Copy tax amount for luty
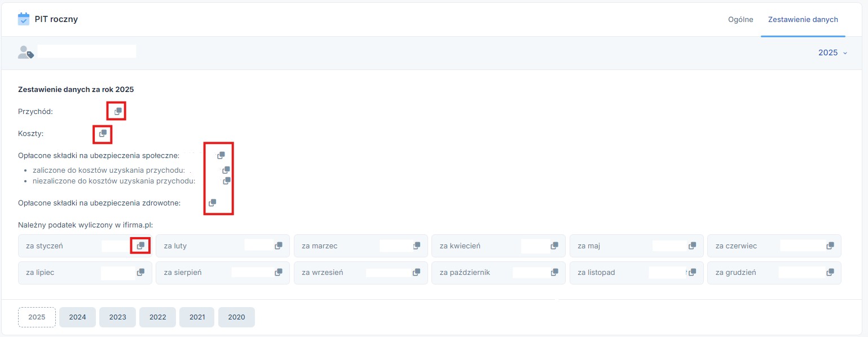The width and height of the screenshot is (868, 337). point(279,246)
